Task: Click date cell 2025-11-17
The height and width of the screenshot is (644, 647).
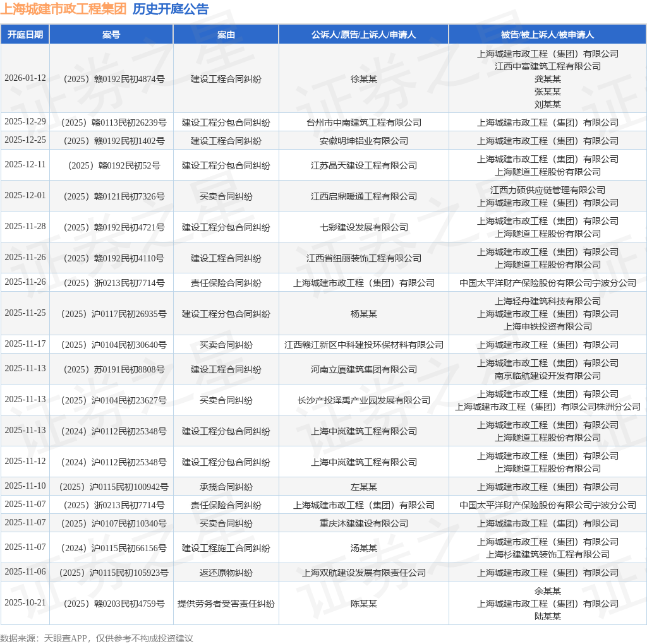Action: click(x=25, y=344)
